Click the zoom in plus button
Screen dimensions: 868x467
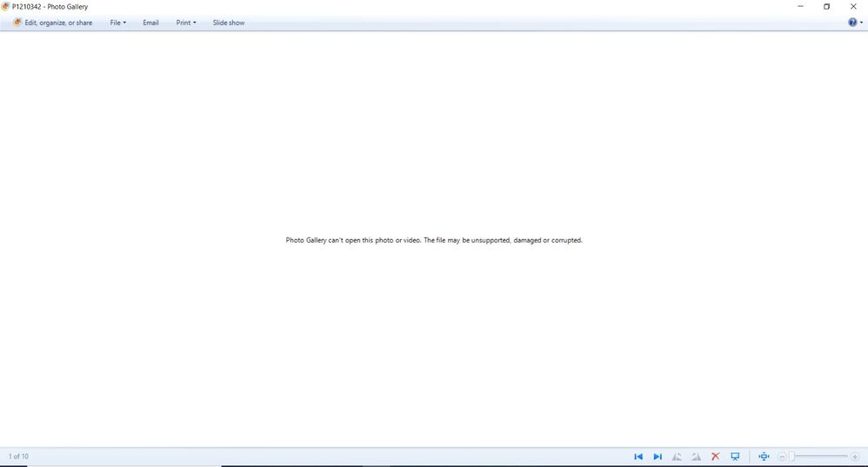click(x=855, y=457)
